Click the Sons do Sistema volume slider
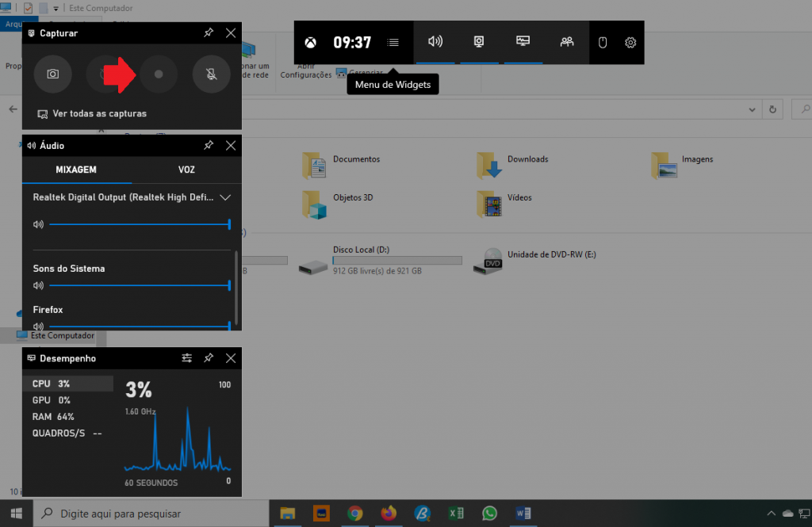Viewport: 812px width, 527px height. click(139, 285)
